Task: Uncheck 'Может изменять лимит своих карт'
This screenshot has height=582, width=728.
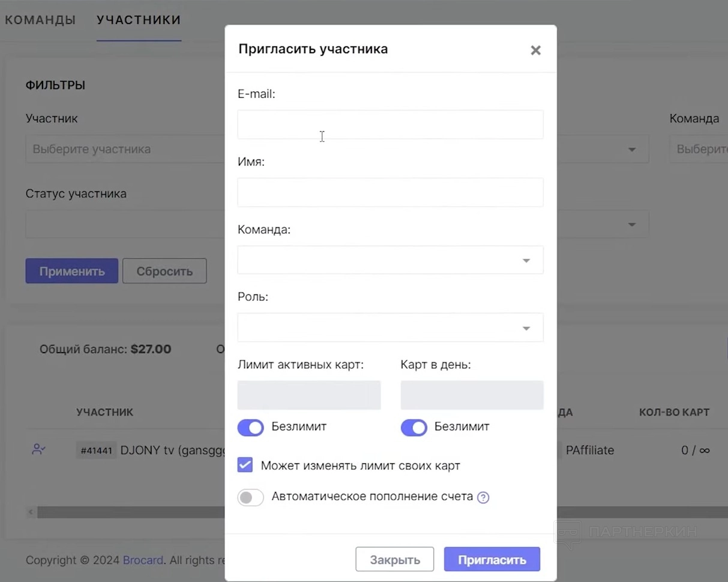Action: coord(245,465)
